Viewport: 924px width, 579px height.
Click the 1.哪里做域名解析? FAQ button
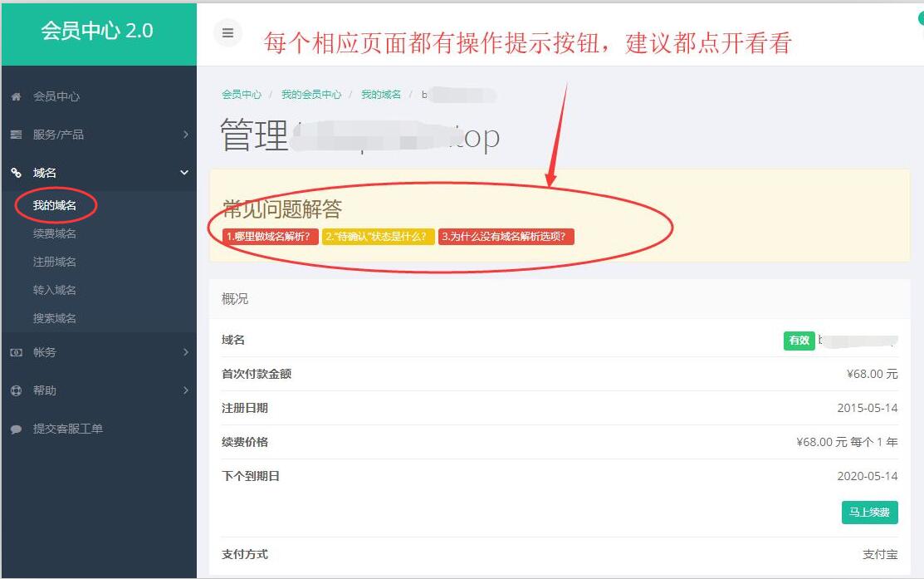(x=271, y=237)
